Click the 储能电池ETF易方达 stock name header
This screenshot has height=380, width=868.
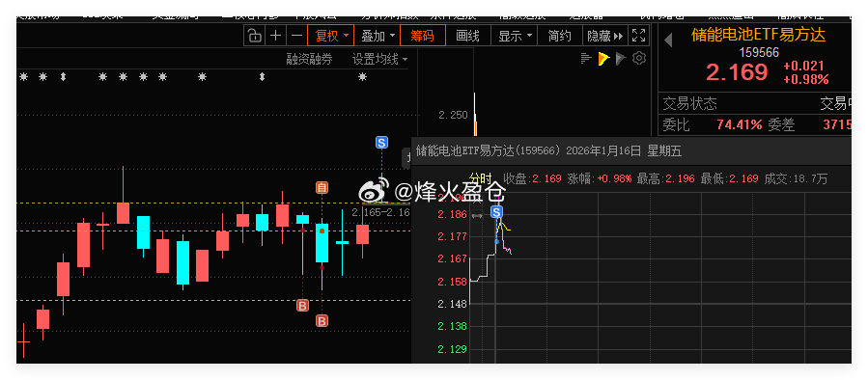tap(758, 35)
